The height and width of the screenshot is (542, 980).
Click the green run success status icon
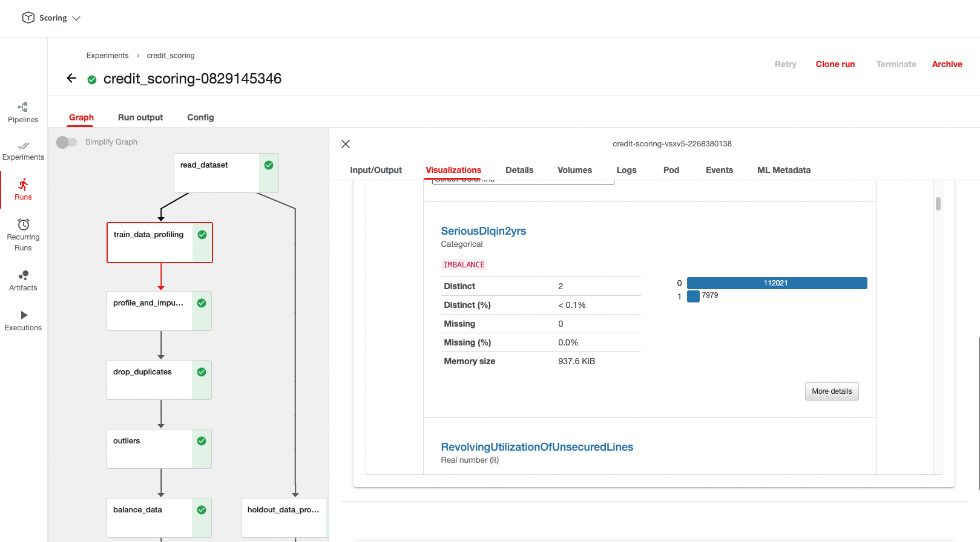[92, 79]
